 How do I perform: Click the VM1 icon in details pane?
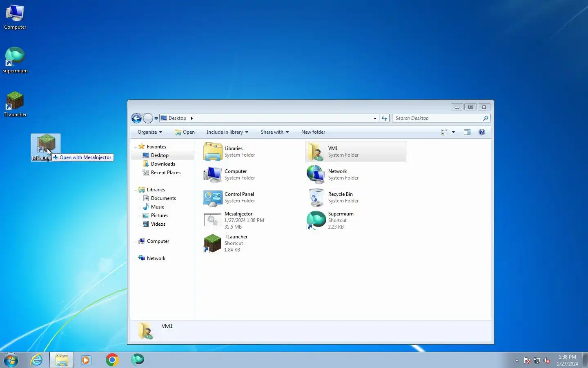pos(145,331)
